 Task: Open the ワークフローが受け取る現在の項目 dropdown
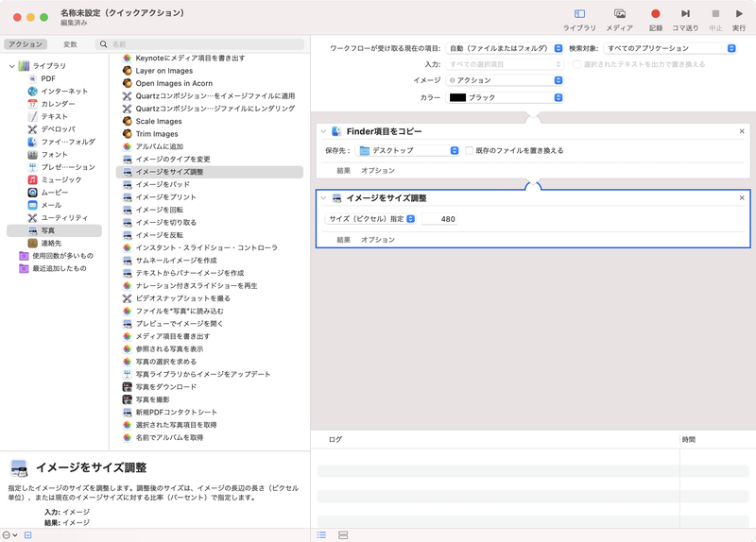coord(505,48)
